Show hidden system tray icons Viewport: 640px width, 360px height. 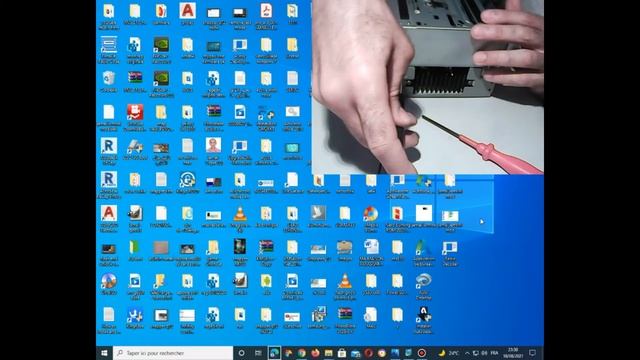[x=467, y=353]
